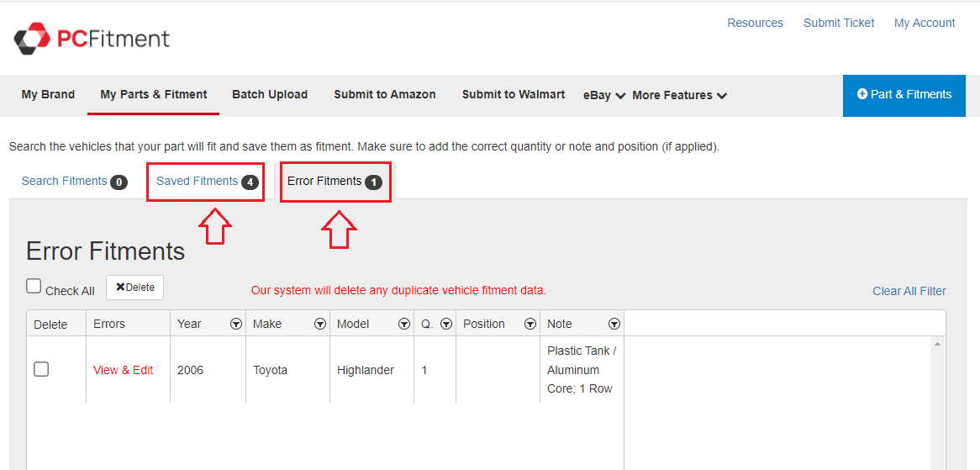This screenshot has height=470, width=980.
Task: Click the table scrollbar up arrow
Action: click(x=937, y=344)
